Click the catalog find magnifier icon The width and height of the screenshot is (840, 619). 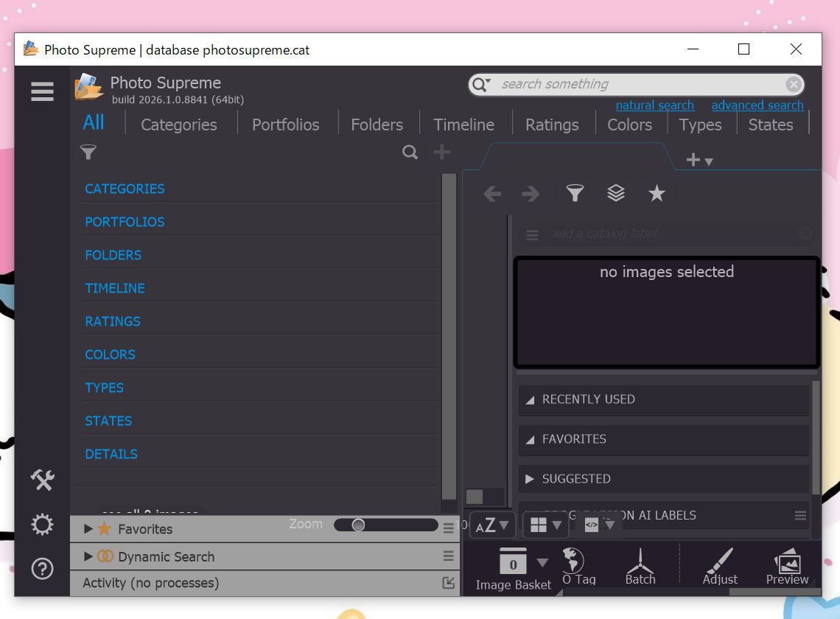(x=410, y=153)
